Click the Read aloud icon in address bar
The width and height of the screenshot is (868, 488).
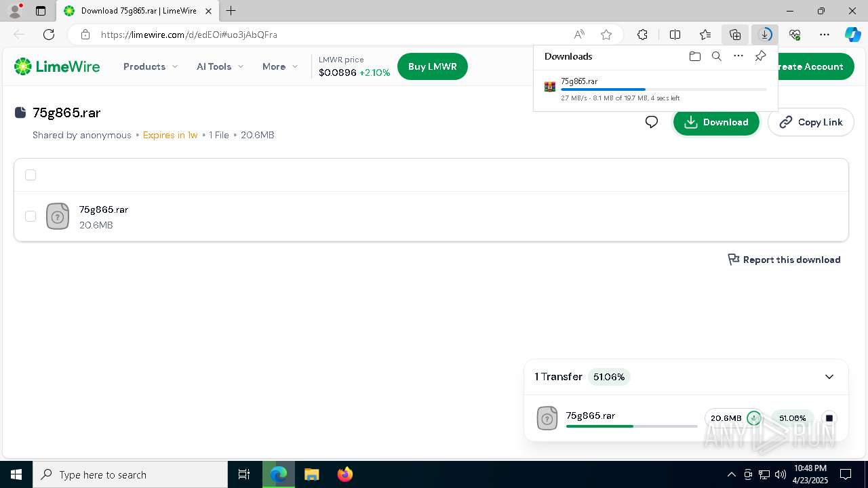(x=579, y=35)
